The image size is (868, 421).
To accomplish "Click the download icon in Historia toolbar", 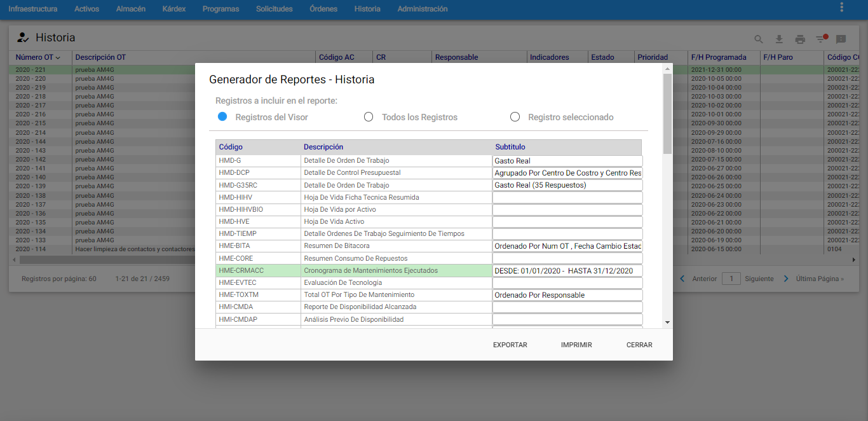I will 779,39.
